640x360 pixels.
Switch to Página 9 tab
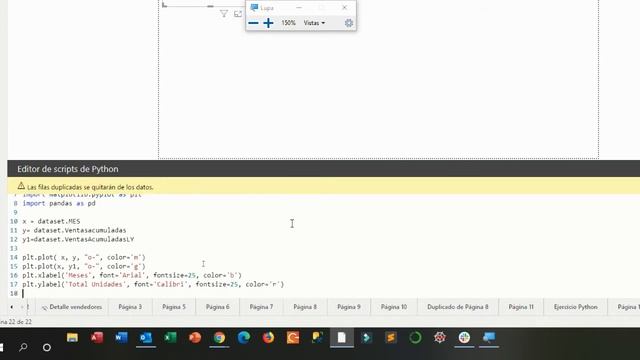[x=349, y=307]
